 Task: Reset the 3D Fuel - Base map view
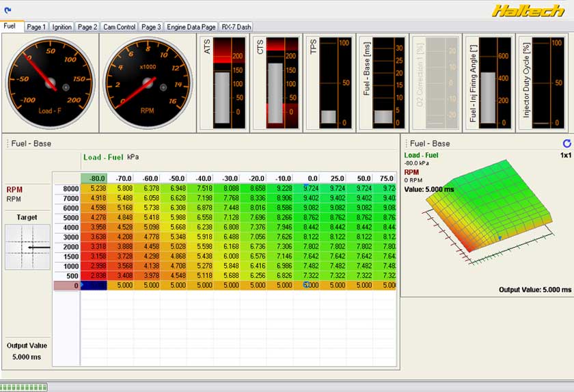coord(566,143)
